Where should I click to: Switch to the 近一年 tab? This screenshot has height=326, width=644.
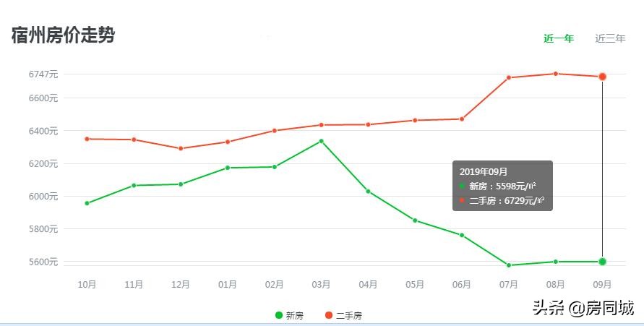point(558,38)
